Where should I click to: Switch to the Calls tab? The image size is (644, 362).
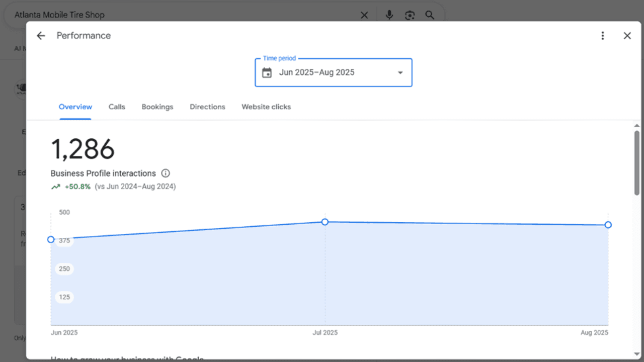(117, 107)
